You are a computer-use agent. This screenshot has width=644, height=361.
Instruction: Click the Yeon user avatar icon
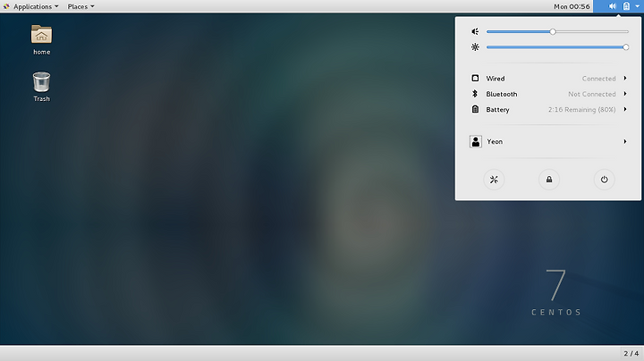point(476,141)
